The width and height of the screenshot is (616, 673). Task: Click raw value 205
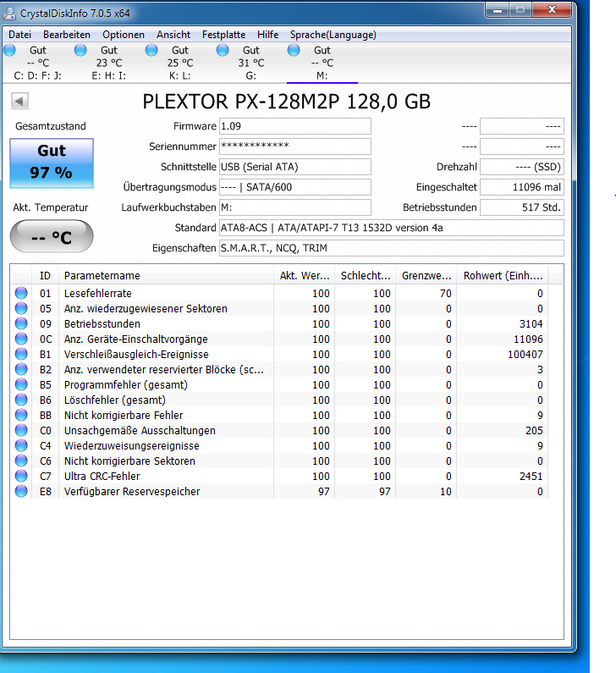click(x=535, y=431)
